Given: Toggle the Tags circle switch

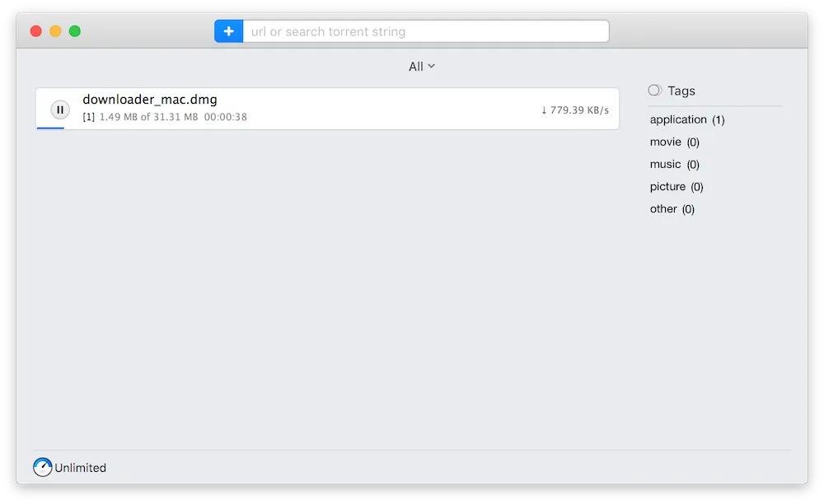Looking at the screenshot, I should click(x=654, y=91).
